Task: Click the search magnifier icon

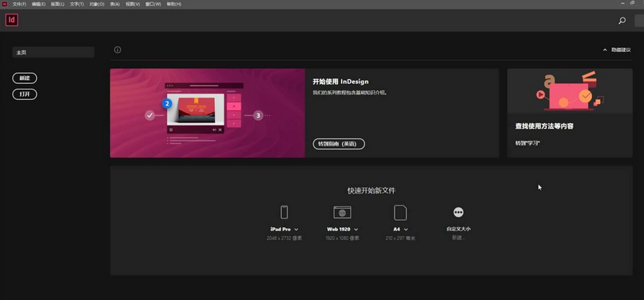Action: coord(622,20)
